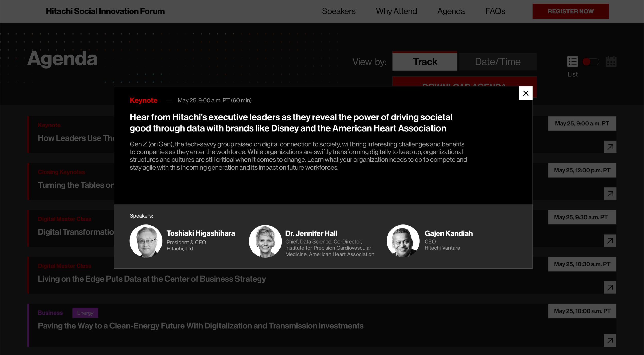Toggle the list/calendar view switch
The width and height of the screenshot is (644, 355).
click(x=591, y=62)
